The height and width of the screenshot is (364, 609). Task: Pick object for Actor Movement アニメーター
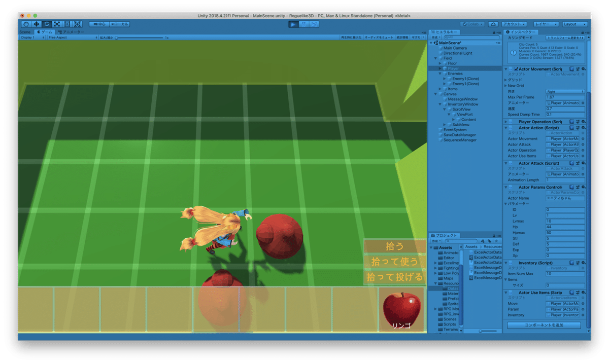coord(583,103)
